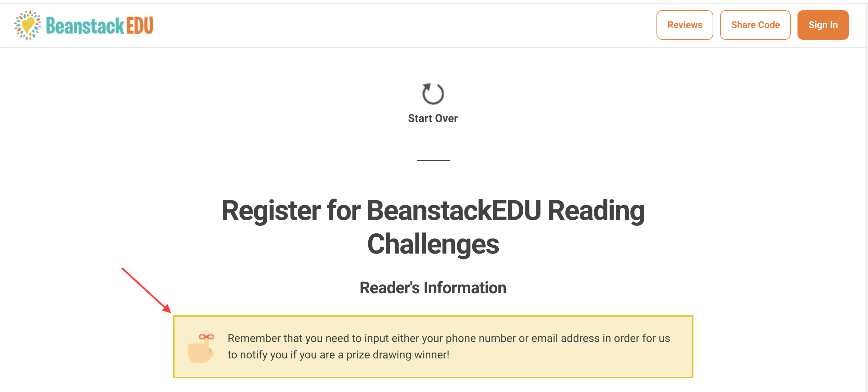
Task: Click the orange EDU text in the logo
Action: pos(140,26)
